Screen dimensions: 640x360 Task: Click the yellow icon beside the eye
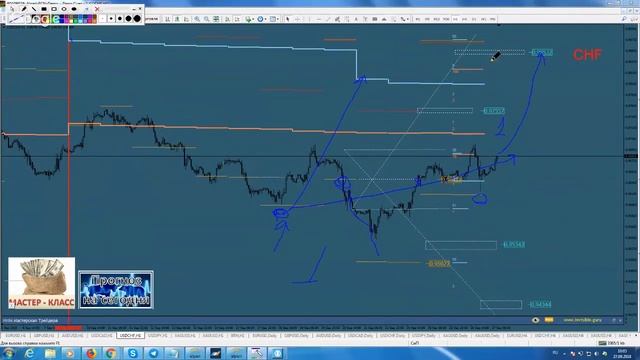(x=549, y=320)
